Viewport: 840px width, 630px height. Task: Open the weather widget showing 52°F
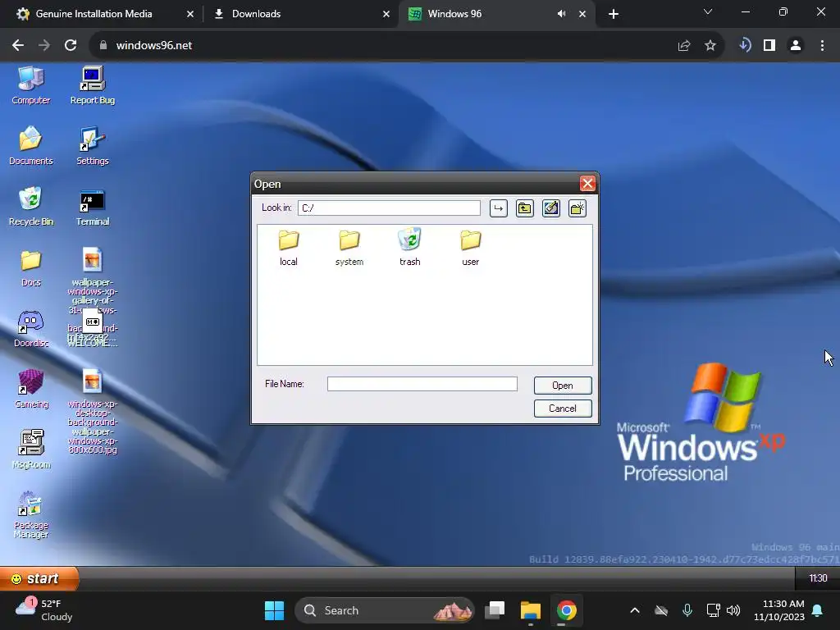tap(44, 610)
